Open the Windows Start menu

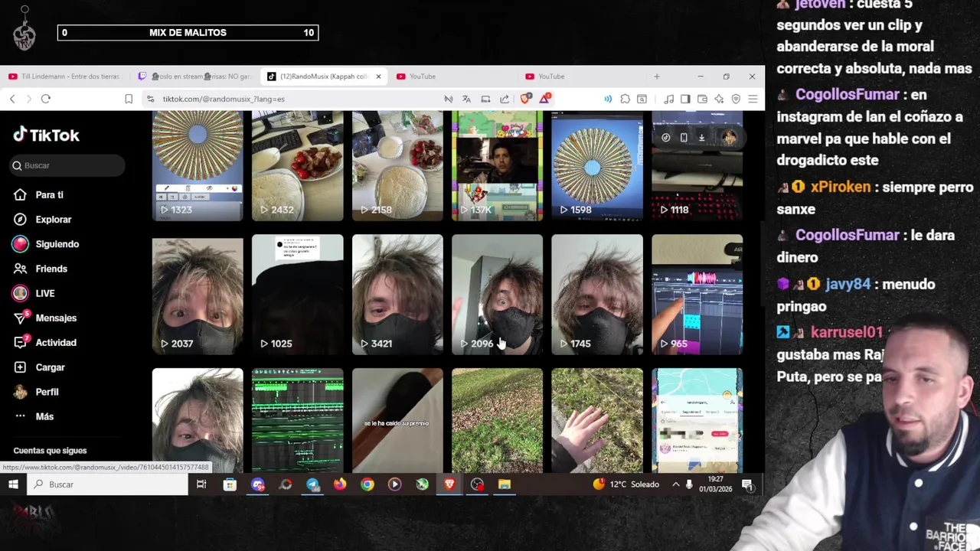coord(13,484)
